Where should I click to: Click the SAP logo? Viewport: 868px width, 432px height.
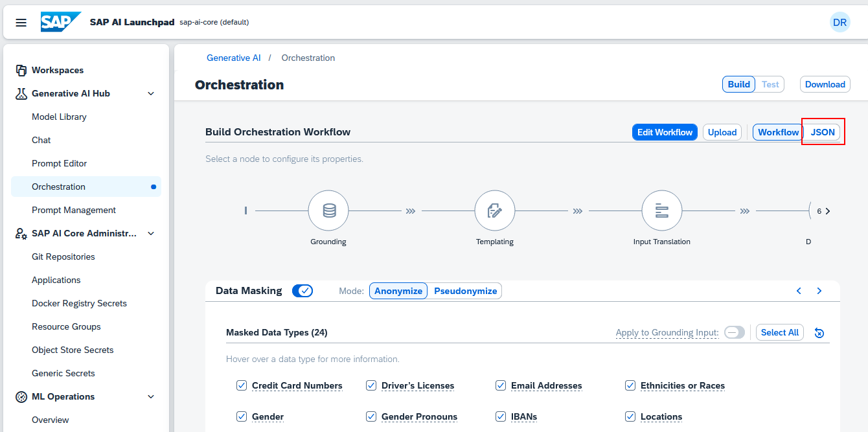pyautogui.click(x=61, y=22)
